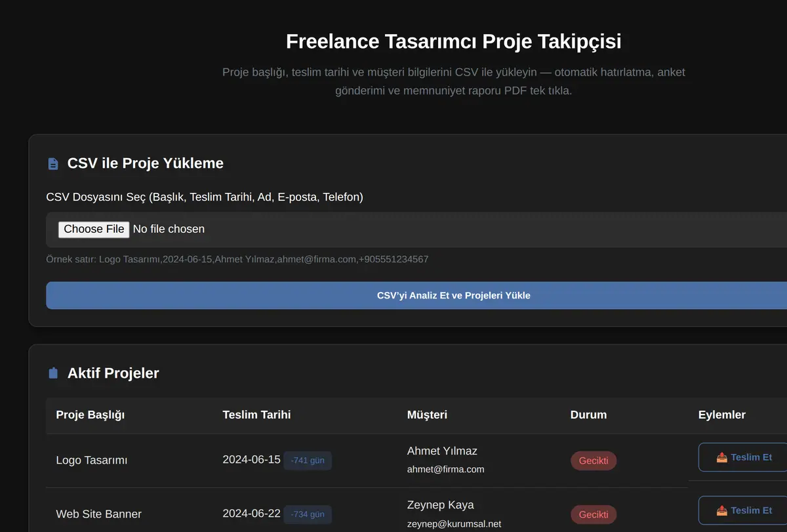The image size is (787, 532).
Task: Select the Müşteri column header
Action: point(427,415)
